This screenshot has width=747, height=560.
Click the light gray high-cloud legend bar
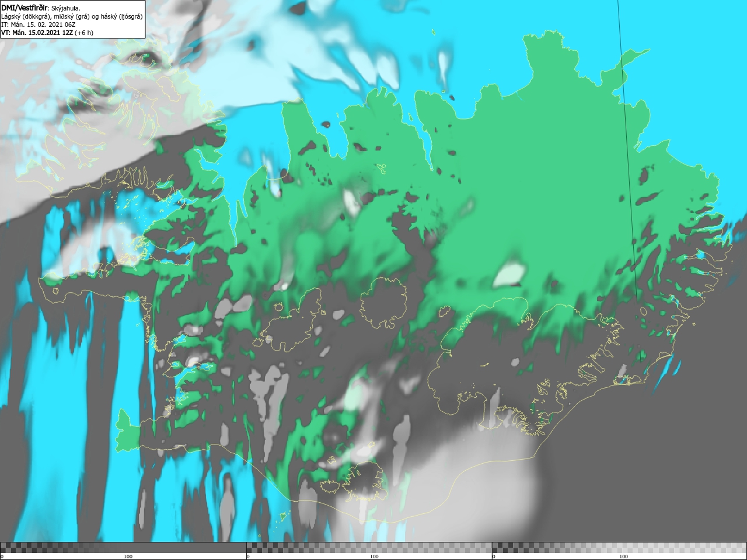point(619,547)
